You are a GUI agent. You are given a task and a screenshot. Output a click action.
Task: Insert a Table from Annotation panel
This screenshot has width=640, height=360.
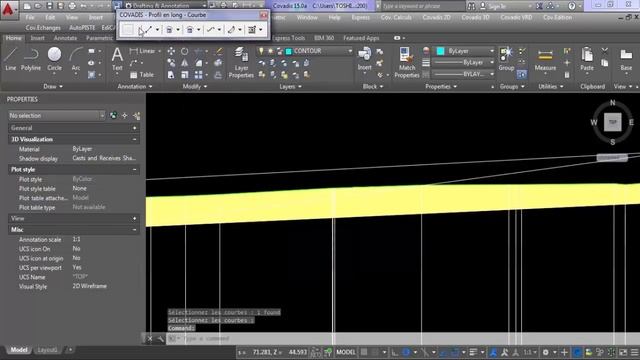pos(142,75)
